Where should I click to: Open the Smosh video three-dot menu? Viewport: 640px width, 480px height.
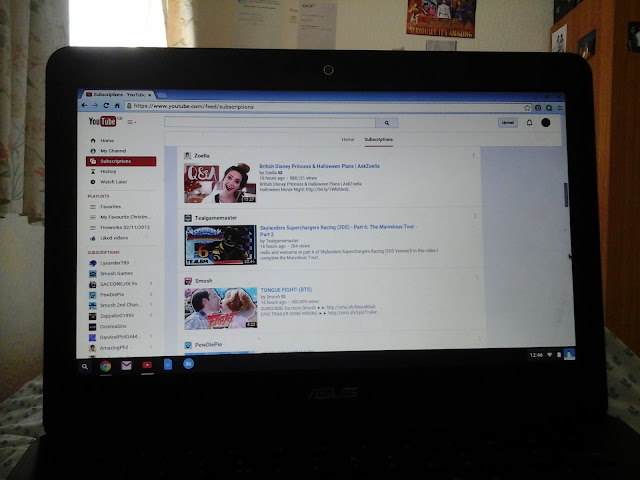(477, 277)
